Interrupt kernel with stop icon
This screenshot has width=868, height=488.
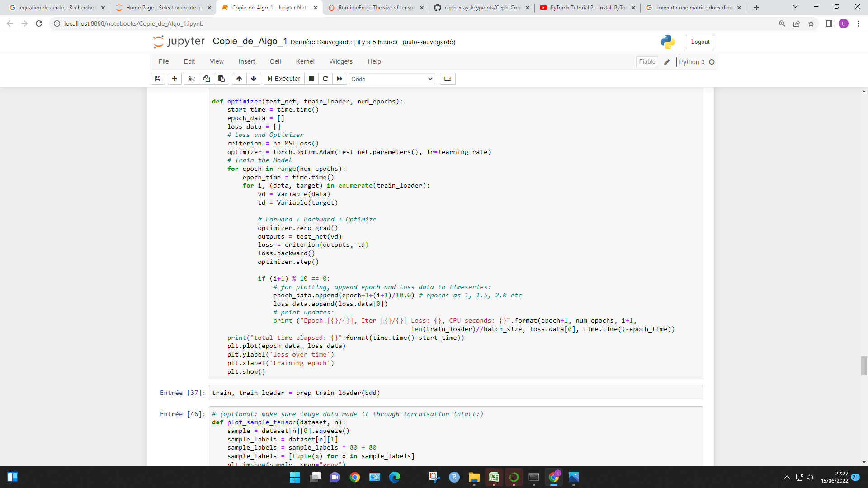point(311,79)
